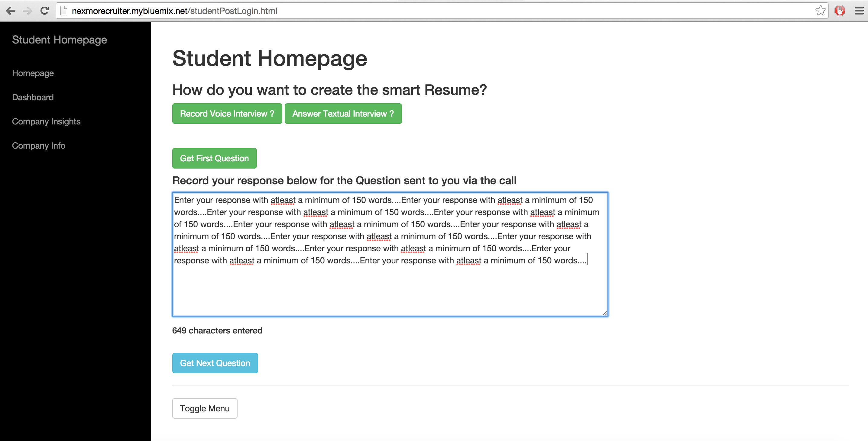Open the Chrome hamburger menu
Screen dimensions: 868x441
pos(859,11)
